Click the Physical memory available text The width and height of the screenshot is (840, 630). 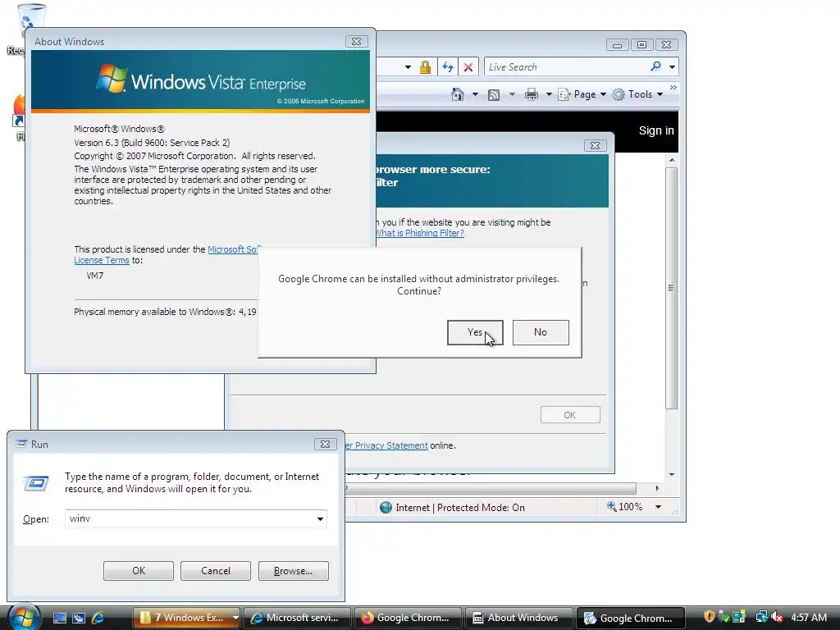[x=165, y=312]
